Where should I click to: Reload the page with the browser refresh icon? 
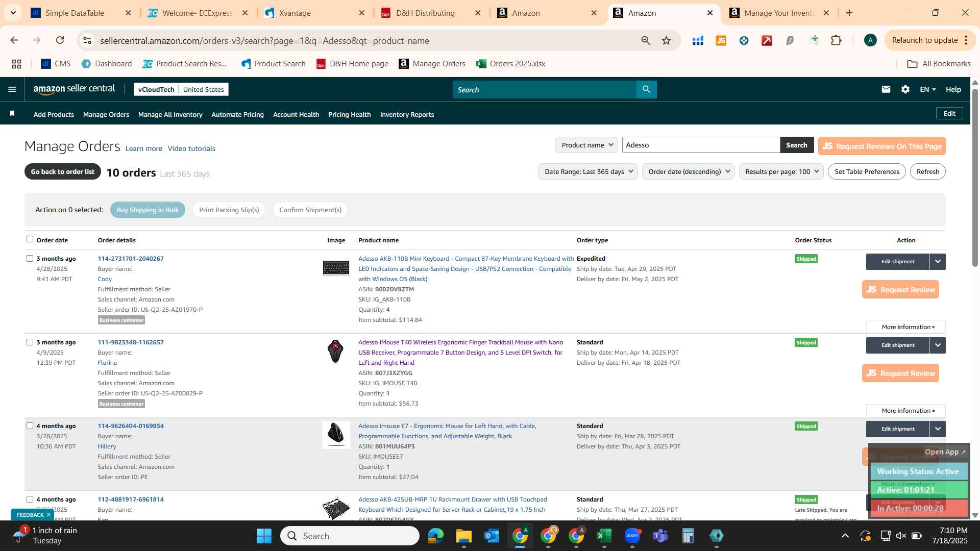click(60, 40)
